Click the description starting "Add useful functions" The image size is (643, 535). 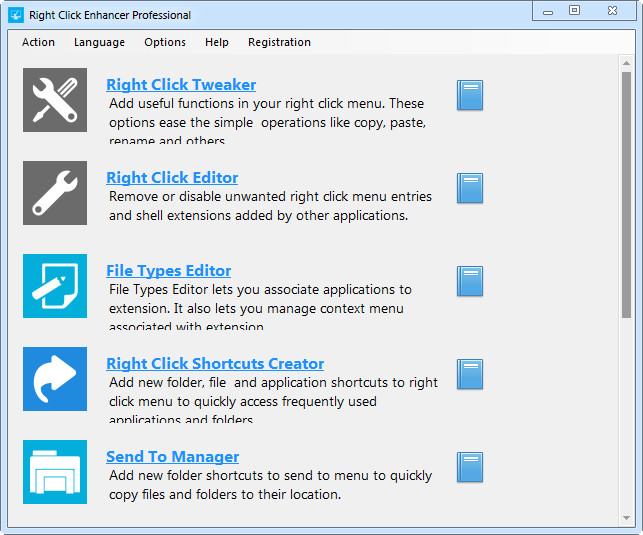(267, 122)
